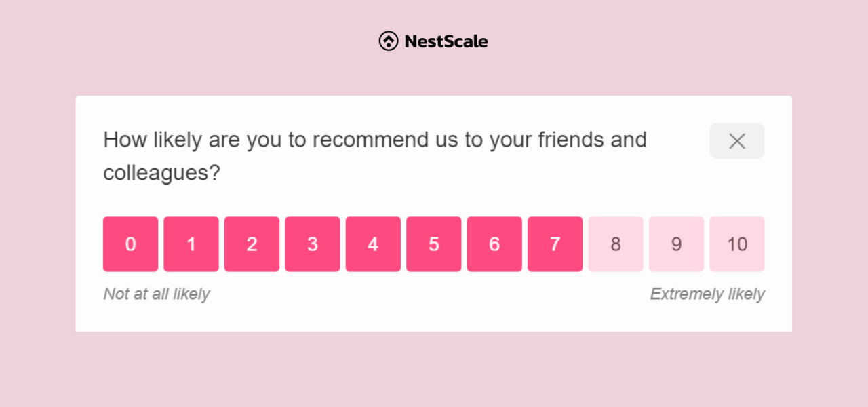Screen dimensions: 868x407
Task: Click the 'Extremely likely' label
Action: [707, 294]
